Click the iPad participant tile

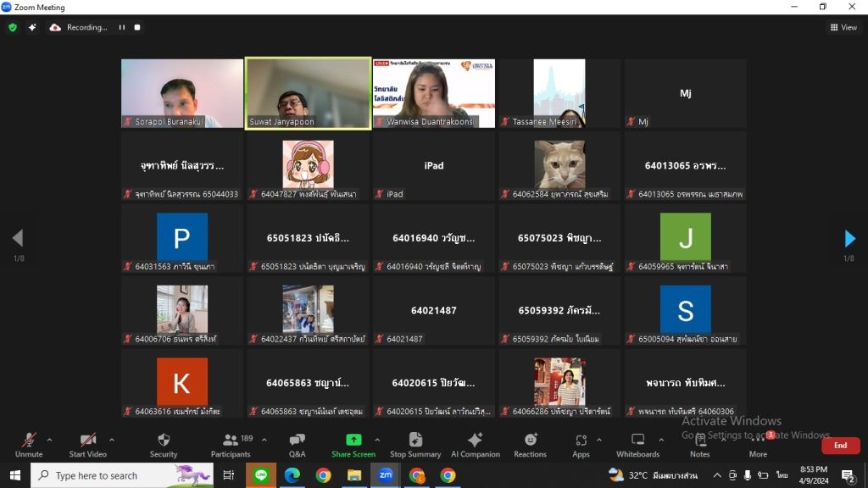[434, 166]
